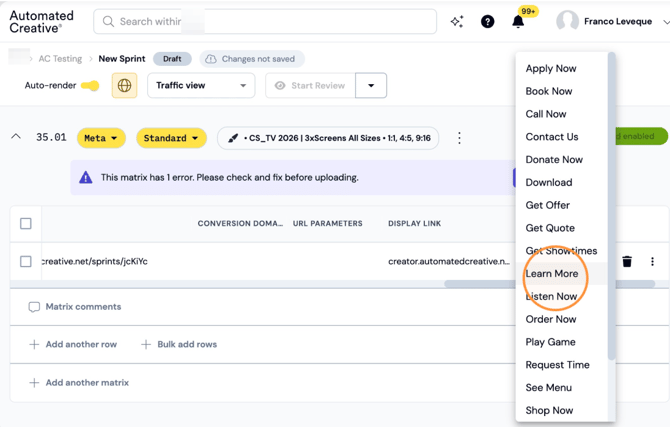
Task: Click Franco Leveque's profile avatar
Action: (567, 21)
